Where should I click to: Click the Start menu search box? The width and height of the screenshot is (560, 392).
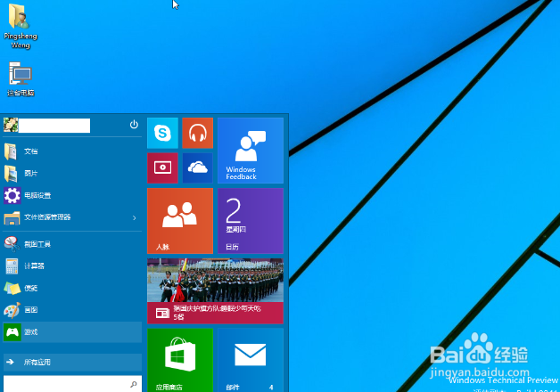pyautogui.click(x=72, y=384)
